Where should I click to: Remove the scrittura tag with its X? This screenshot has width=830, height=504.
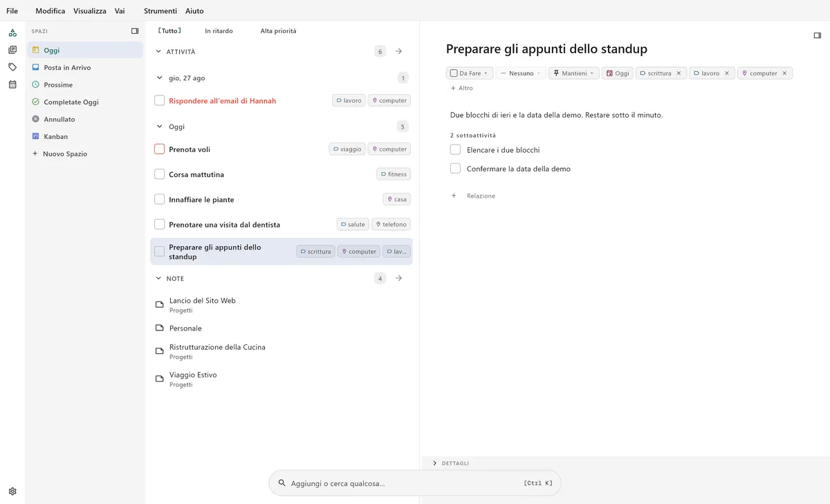pos(679,73)
